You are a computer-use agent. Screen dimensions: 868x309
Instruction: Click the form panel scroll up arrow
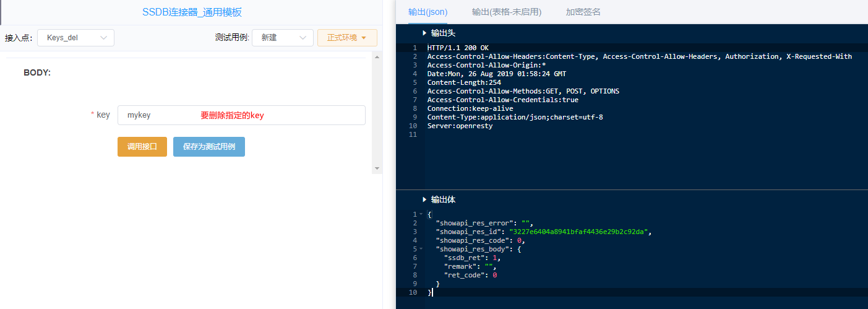[377, 56]
